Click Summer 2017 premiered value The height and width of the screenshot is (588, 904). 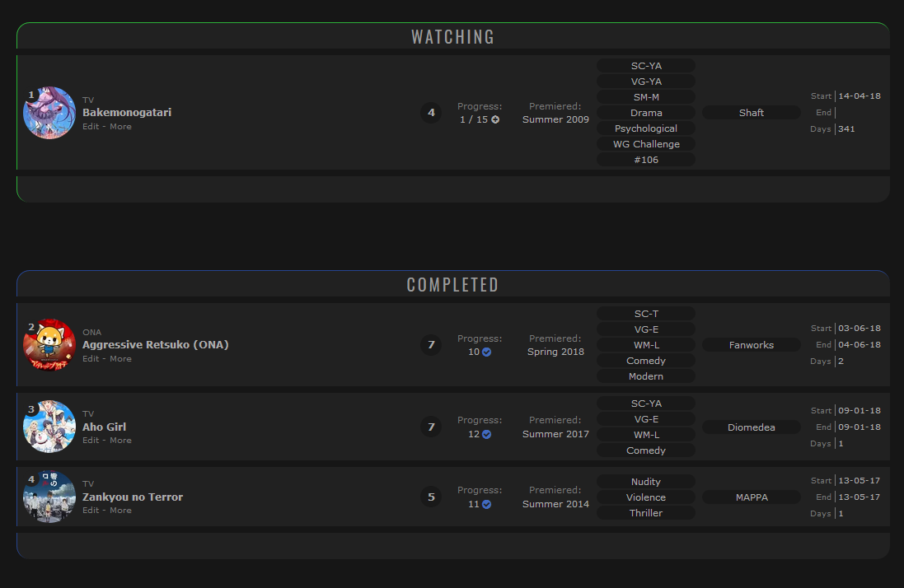(x=555, y=434)
